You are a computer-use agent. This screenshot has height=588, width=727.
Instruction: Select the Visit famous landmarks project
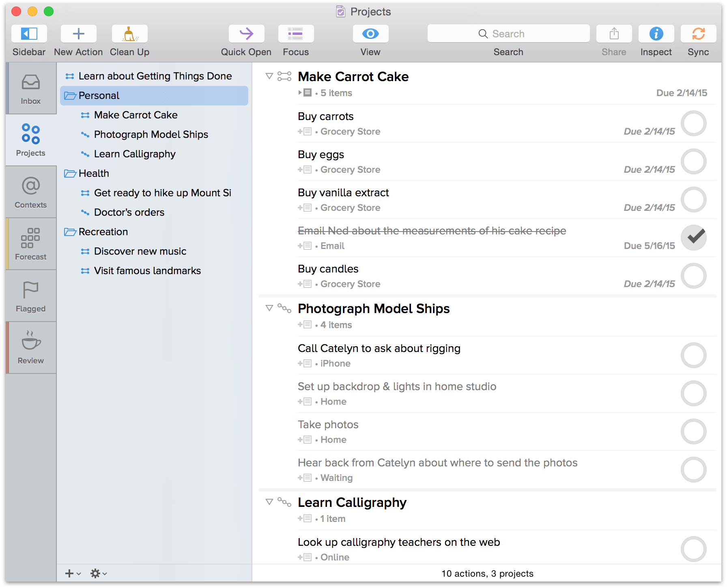pyautogui.click(x=154, y=271)
